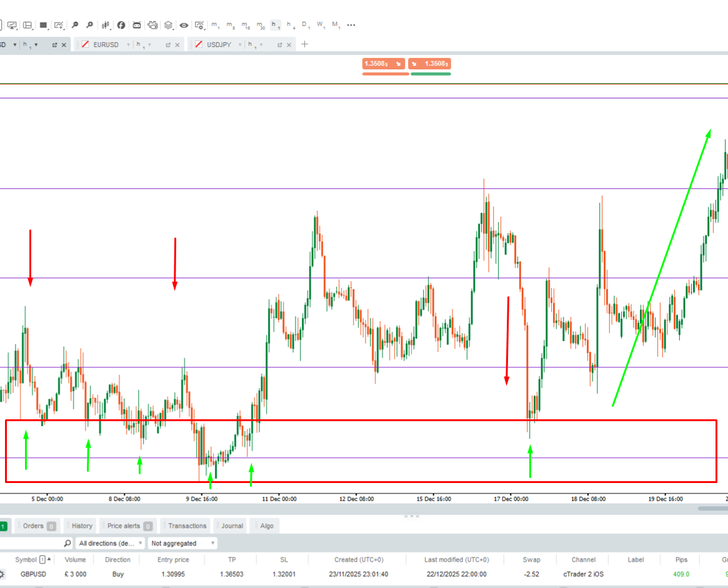
Task: Open the All directions filter dropdown
Action: [110, 543]
